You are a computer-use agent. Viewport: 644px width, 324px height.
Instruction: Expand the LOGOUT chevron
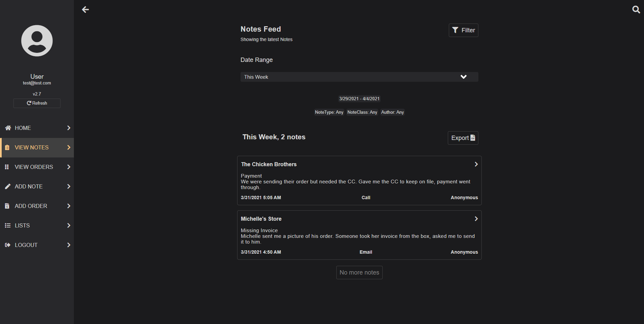click(69, 245)
